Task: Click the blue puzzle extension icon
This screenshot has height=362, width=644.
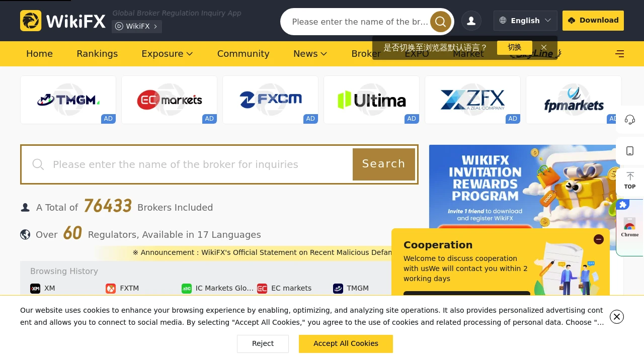Action: (623, 205)
